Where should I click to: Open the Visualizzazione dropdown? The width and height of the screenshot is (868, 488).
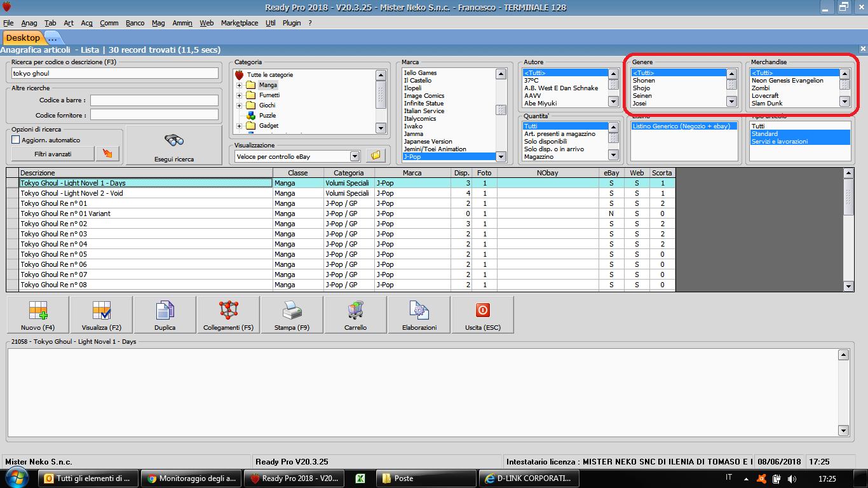click(x=355, y=156)
